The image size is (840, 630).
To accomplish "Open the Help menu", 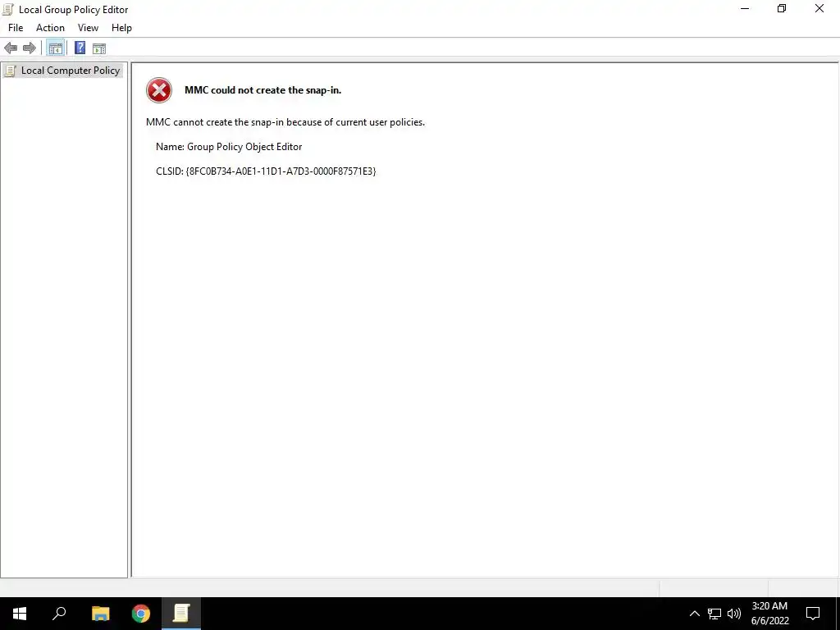I will 121,28.
